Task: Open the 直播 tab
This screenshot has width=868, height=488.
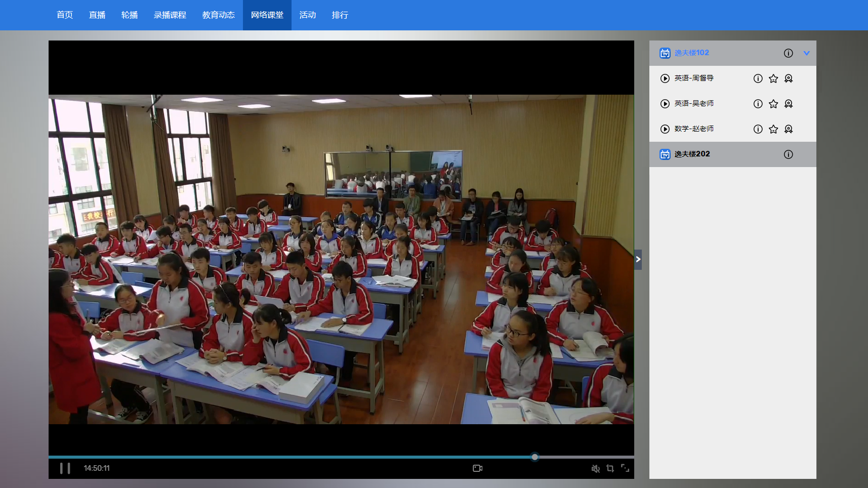Action: (x=97, y=15)
